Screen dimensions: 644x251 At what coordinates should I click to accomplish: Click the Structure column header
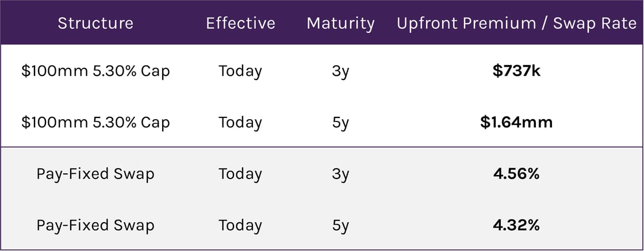click(x=95, y=23)
